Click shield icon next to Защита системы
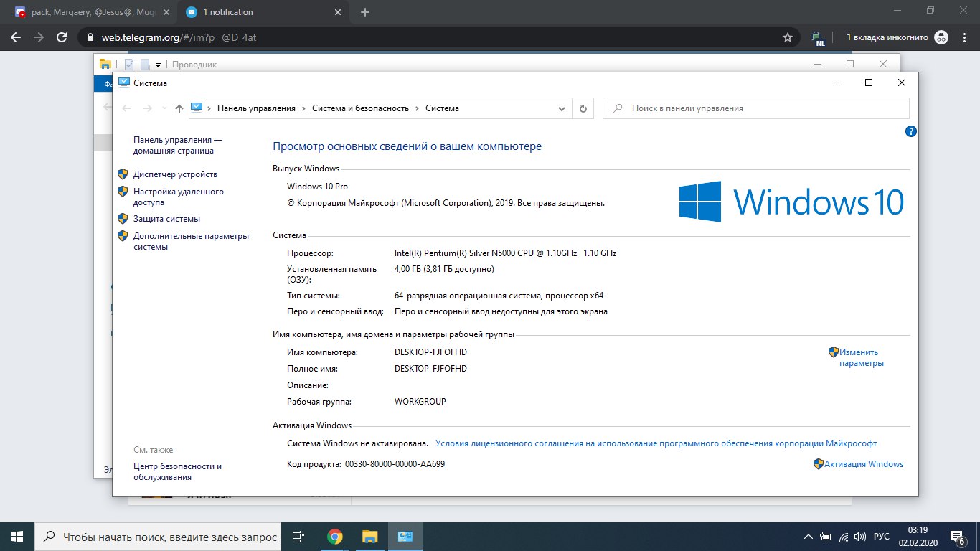The width and height of the screenshot is (980, 551). click(123, 219)
